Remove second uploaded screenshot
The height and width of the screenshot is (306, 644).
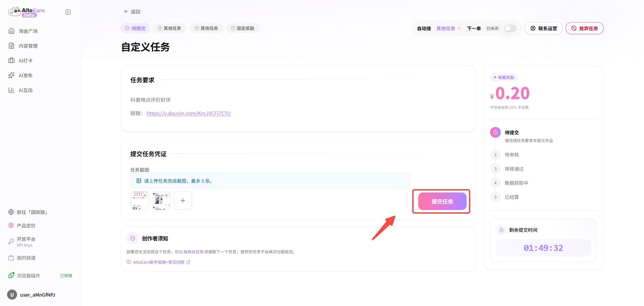(x=166, y=195)
